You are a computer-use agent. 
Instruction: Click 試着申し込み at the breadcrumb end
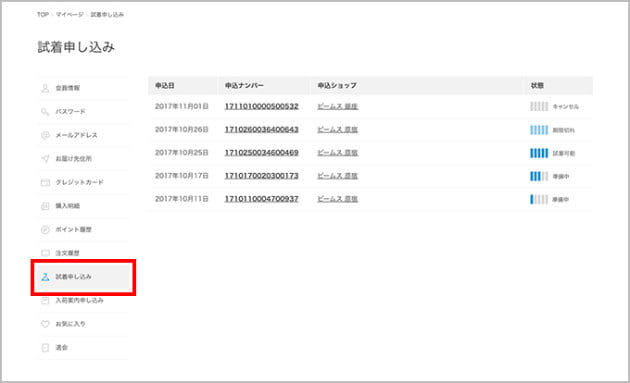tap(107, 14)
